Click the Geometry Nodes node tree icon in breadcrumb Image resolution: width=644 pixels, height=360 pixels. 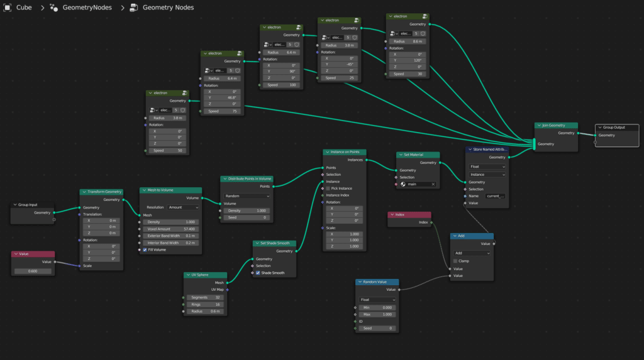click(133, 8)
